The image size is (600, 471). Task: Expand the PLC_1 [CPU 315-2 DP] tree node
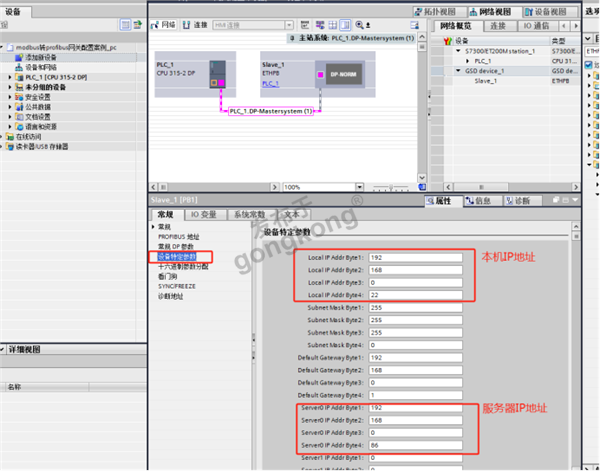(x=10, y=77)
